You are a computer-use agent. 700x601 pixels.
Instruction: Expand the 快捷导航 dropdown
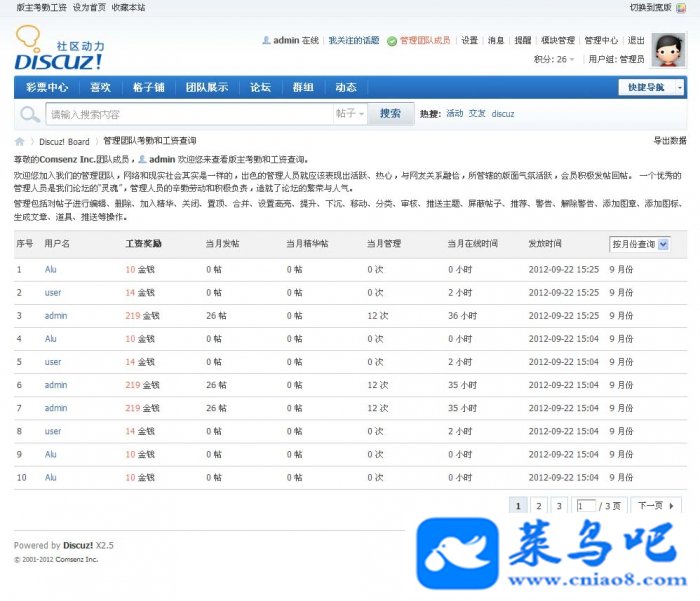coord(650,87)
